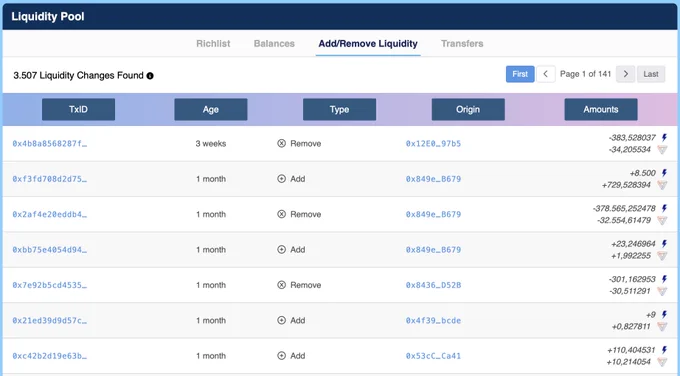Click the lightning token icon next to +23,246964

click(664, 244)
